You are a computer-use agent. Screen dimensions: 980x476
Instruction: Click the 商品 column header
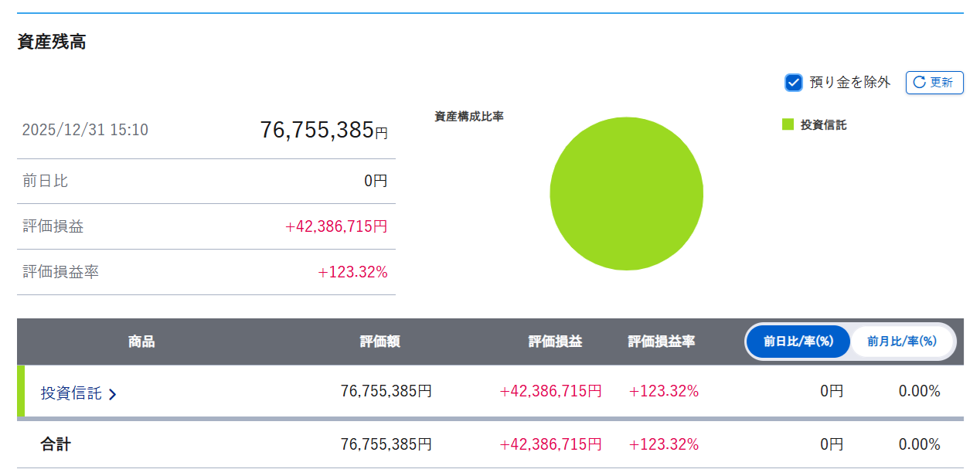pyautogui.click(x=139, y=341)
